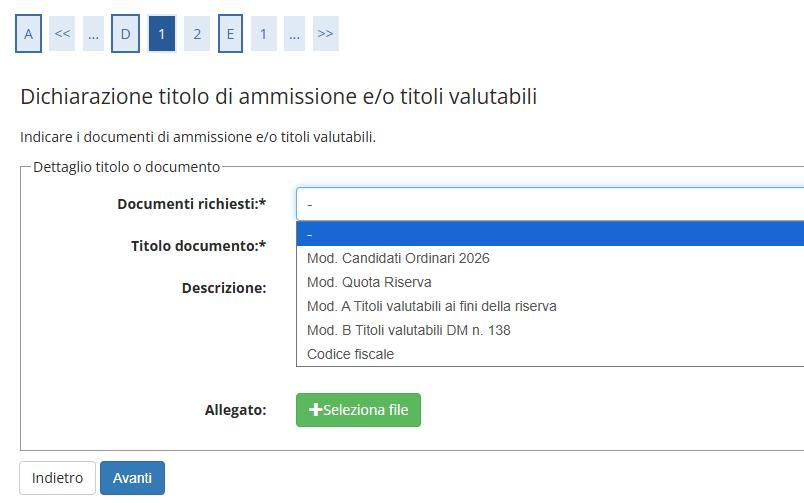
Task: Choose Mod. Candidati Ordinari 2026
Action: tap(398, 258)
